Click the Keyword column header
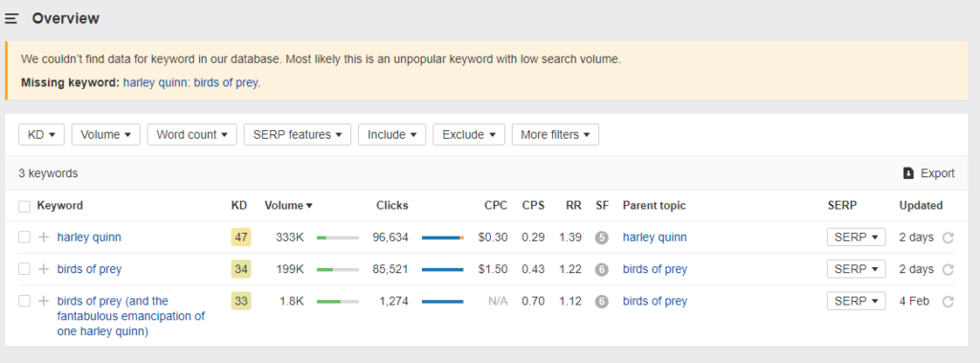Viewport: 980px width, 363px height. pyautogui.click(x=60, y=205)
